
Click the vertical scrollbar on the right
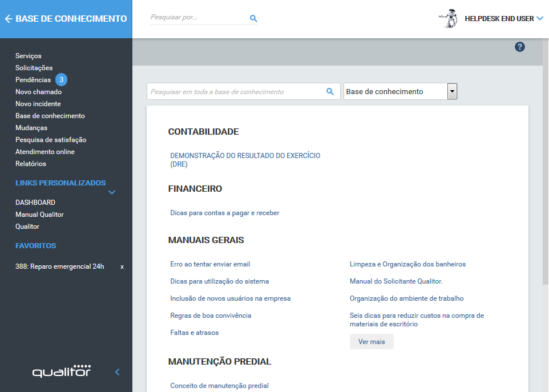(x=545, y=171)
